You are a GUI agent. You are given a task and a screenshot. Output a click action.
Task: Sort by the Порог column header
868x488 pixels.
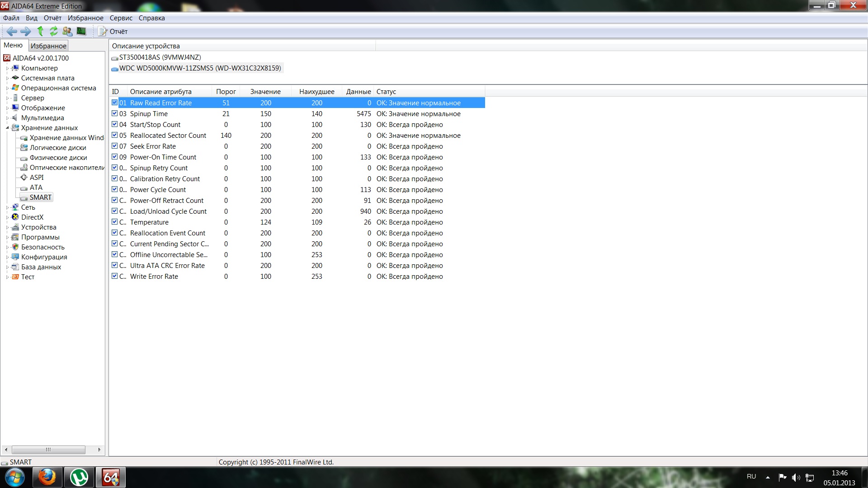click(226, 91)
